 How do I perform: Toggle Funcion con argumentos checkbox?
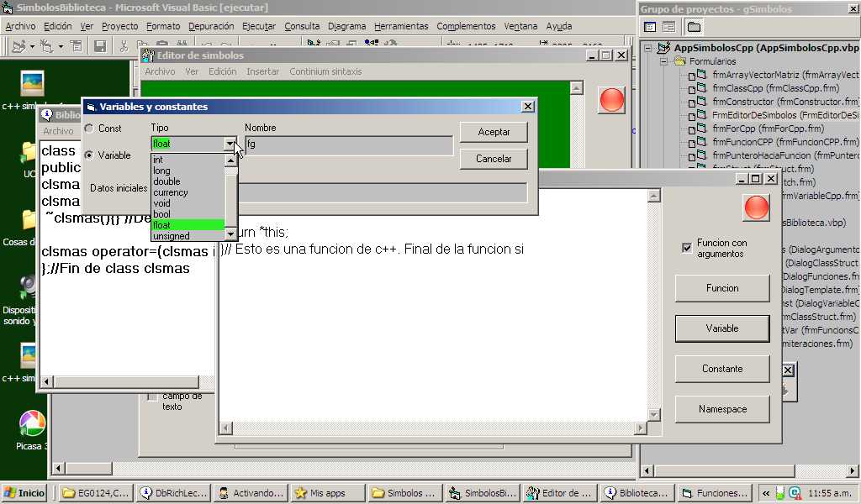click(686, 248)
